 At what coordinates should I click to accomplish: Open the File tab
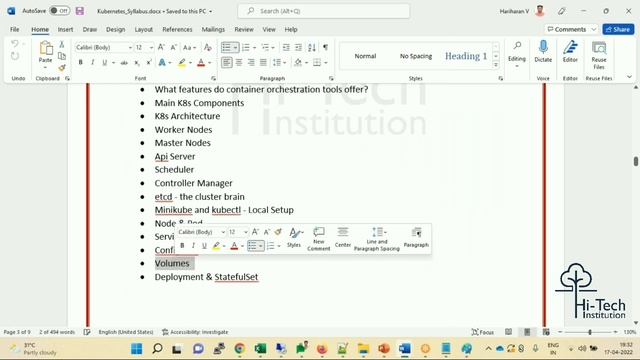coord(15,29)
